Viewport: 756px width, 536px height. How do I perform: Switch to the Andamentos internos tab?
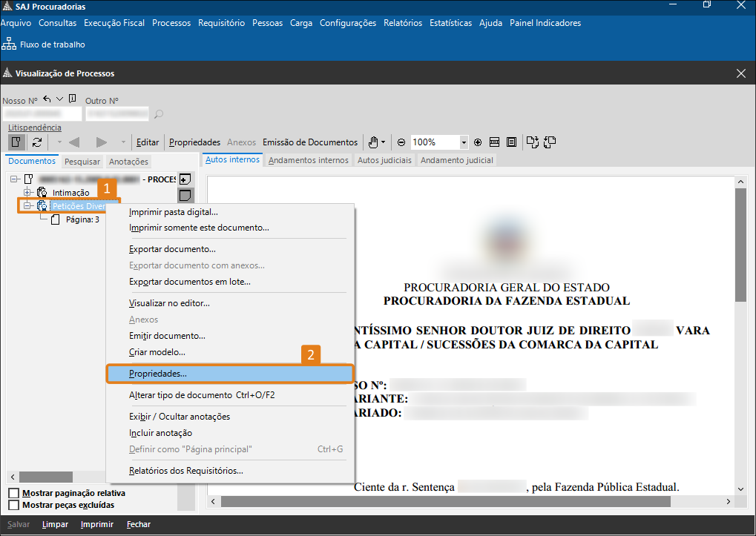coord(308,160)
